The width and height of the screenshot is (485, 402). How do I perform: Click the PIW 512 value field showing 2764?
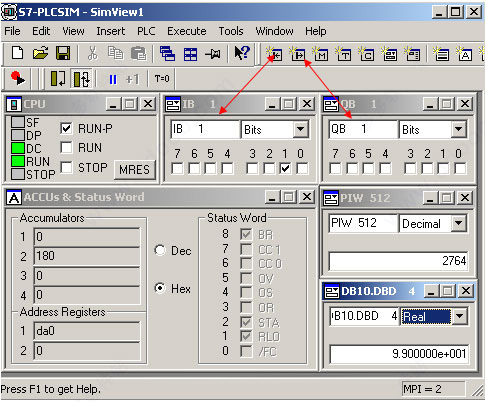(398, 261)
